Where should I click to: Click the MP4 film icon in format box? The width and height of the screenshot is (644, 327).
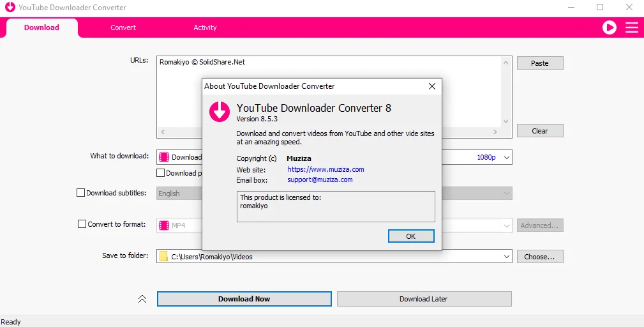(164, 225)
